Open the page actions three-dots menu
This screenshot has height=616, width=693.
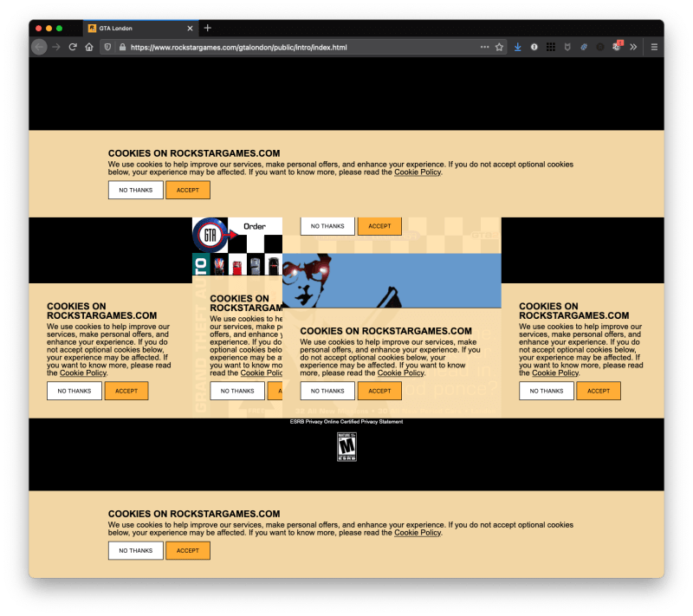pos(484,47)
